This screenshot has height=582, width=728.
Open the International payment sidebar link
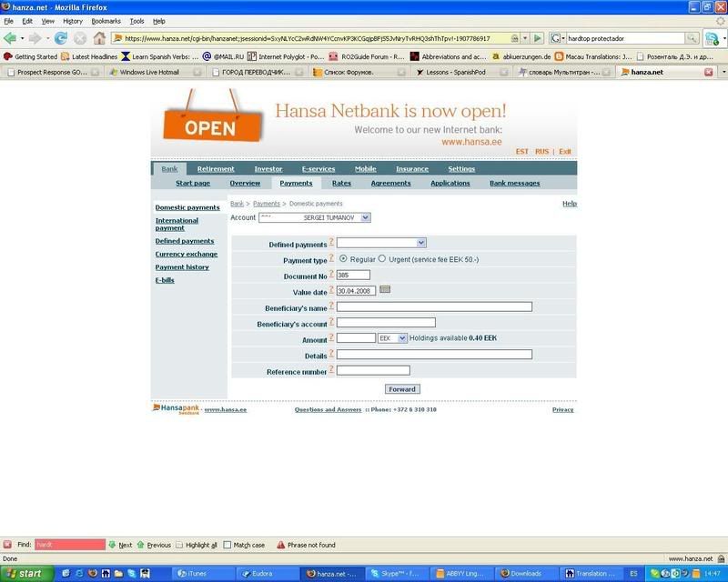click(x=177, y=225)
